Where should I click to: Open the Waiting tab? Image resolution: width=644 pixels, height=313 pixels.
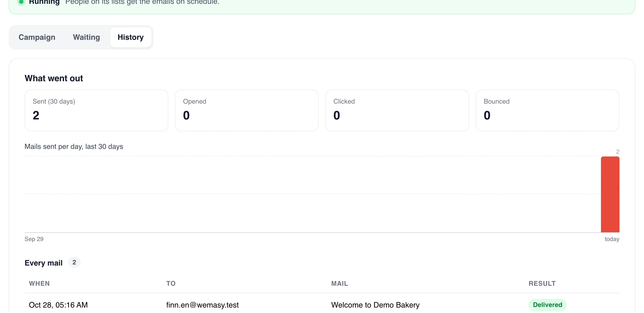[x=86, y=37]
